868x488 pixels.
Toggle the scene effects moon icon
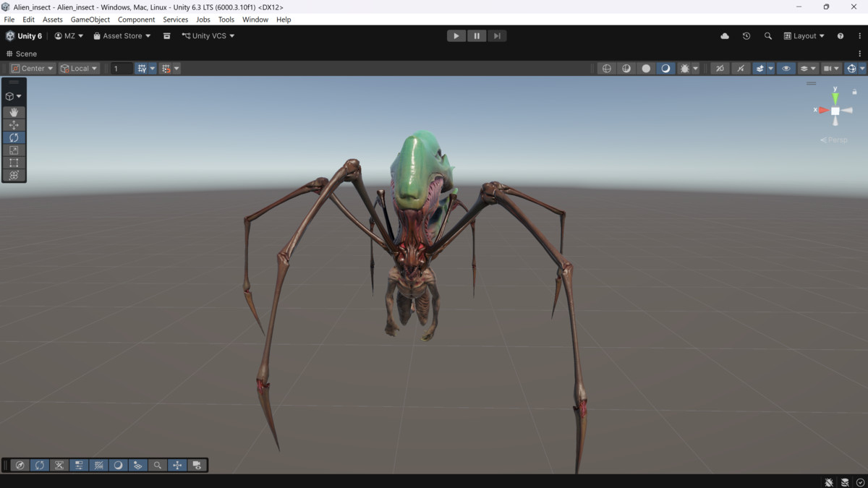click(665, 68)
